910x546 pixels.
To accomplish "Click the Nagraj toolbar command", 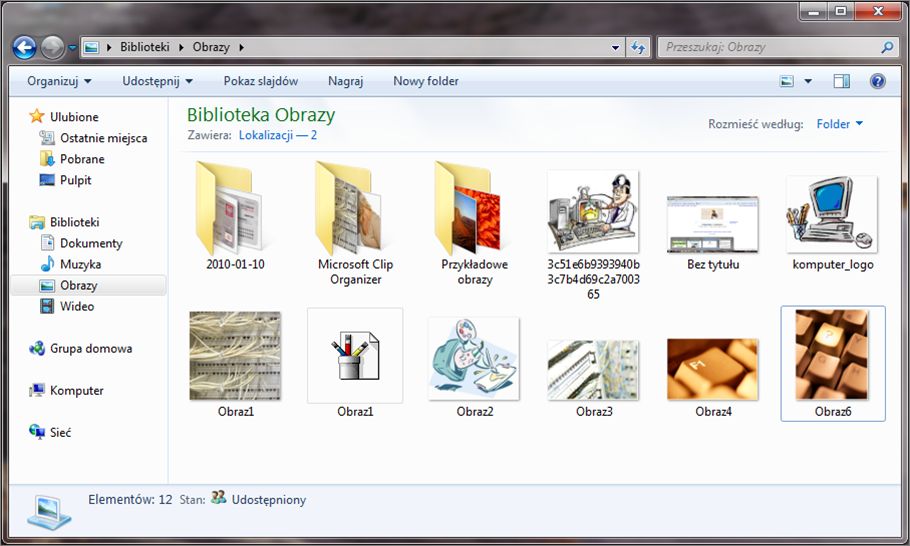I will (345, 81).
